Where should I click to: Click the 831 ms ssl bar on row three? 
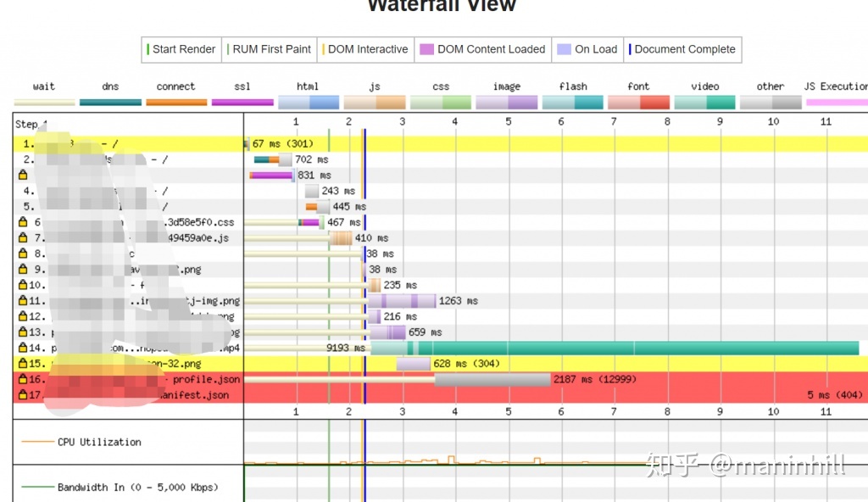(271, 175)
